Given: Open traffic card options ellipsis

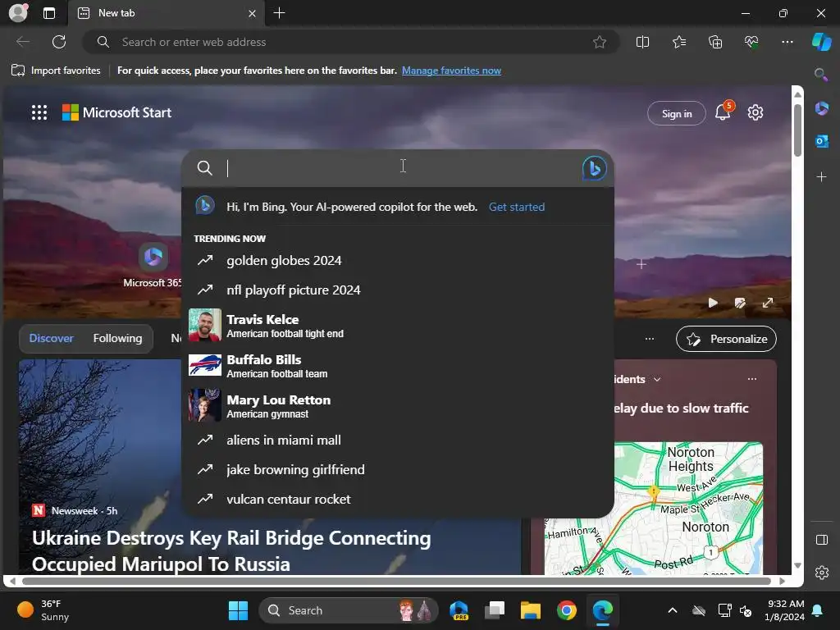Looking at the screenshot, I should (x=752, y=379).
